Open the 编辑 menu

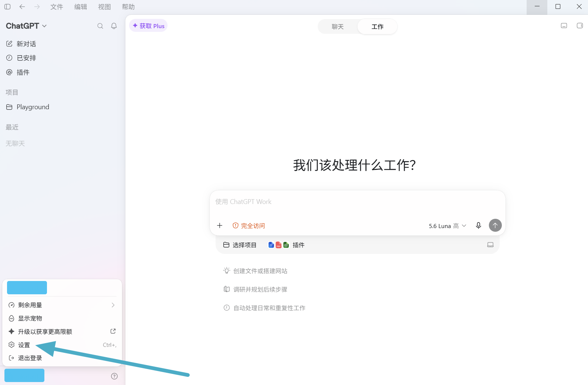pos(81,7)
